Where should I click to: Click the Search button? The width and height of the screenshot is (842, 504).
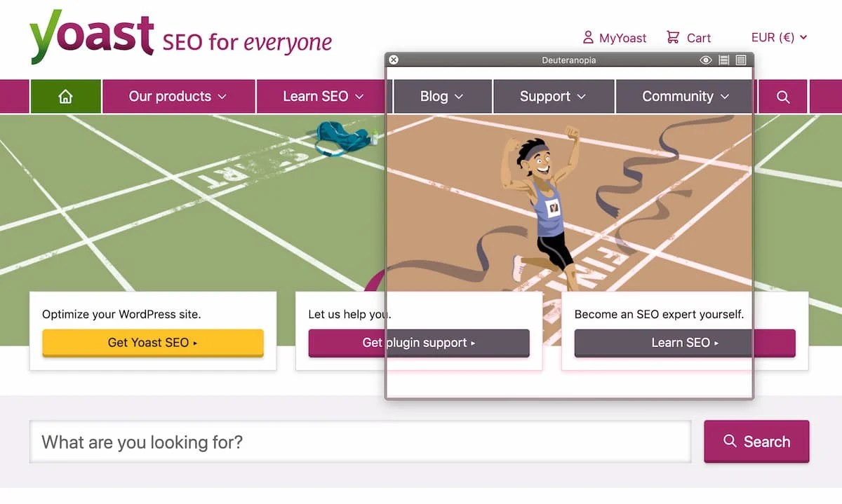(x=756, y=442)
